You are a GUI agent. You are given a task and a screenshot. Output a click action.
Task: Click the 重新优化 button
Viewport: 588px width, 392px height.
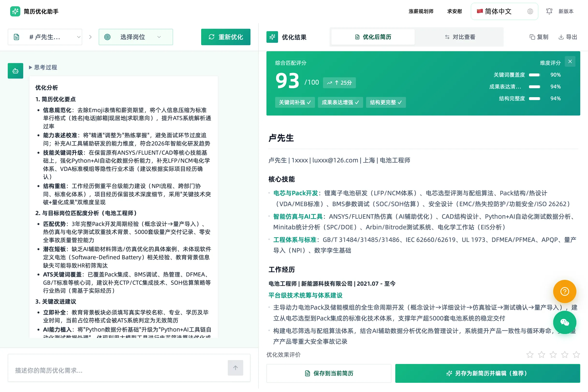pyautogui.click(x=226, y=37)
